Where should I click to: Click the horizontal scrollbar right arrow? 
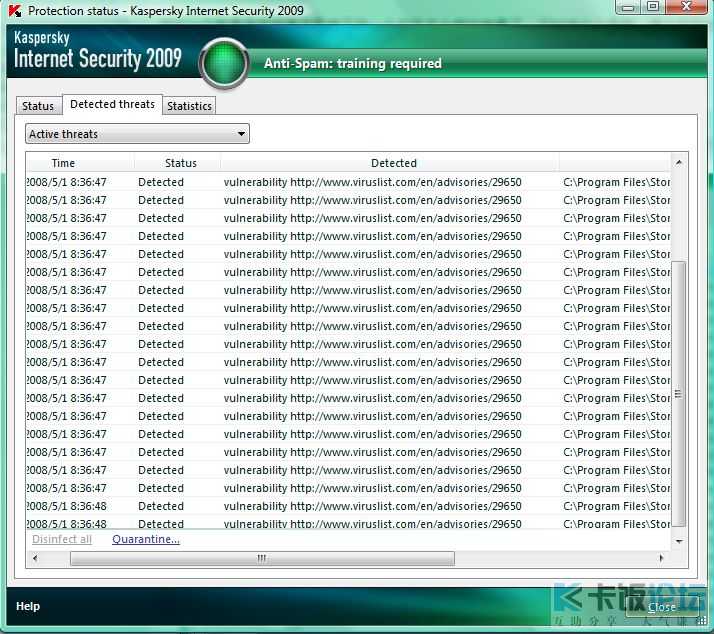661,558
